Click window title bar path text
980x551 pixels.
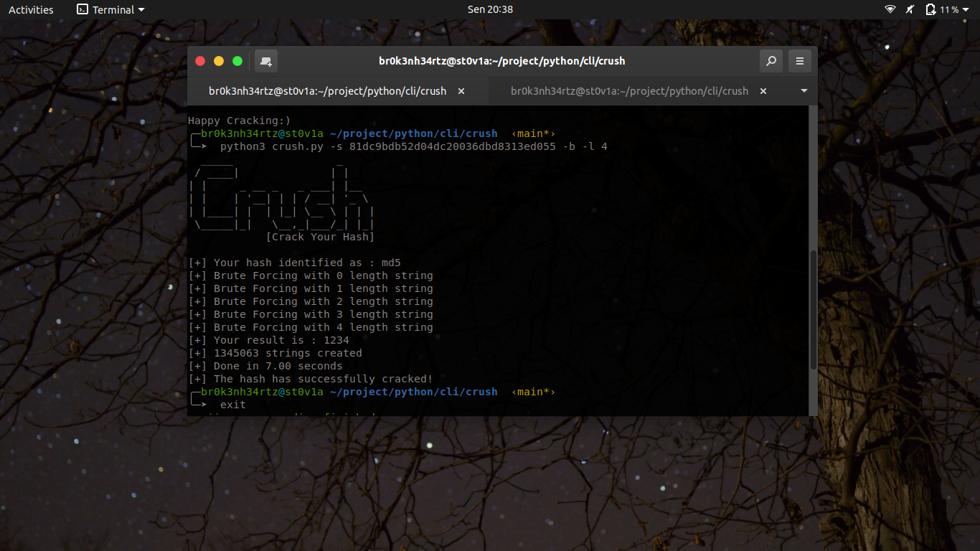pos(502,61)
